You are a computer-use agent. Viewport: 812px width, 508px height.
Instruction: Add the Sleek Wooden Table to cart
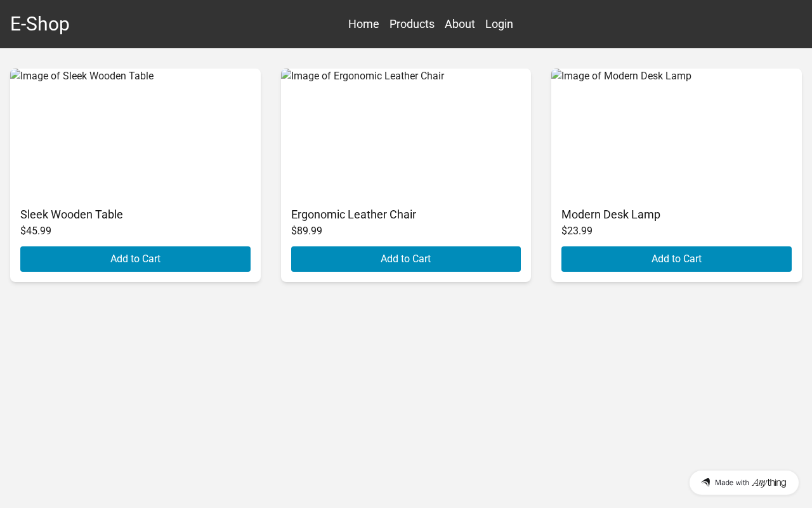pos(135,259)
